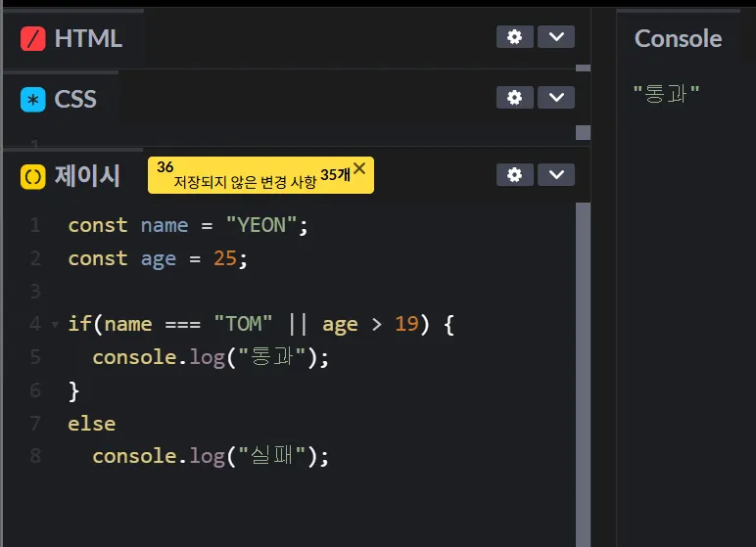
Task: Open the HTML panel settings gear
Action: tap(514, 36)
